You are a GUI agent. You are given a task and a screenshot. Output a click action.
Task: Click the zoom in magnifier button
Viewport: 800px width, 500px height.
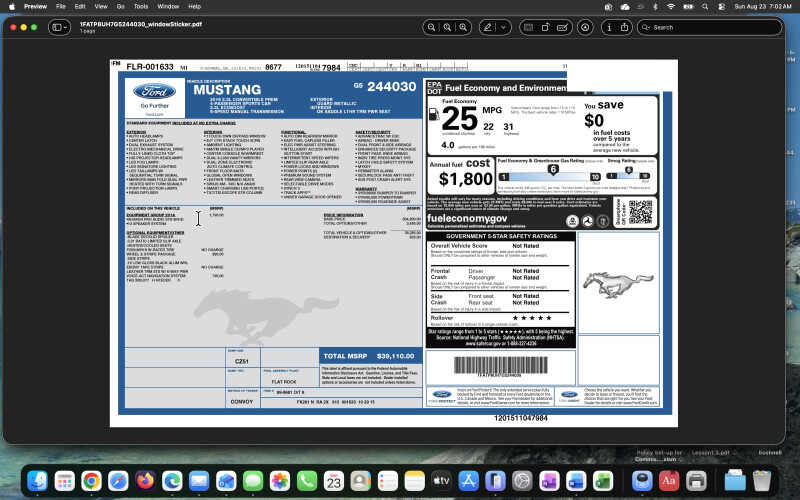point(463,28)
